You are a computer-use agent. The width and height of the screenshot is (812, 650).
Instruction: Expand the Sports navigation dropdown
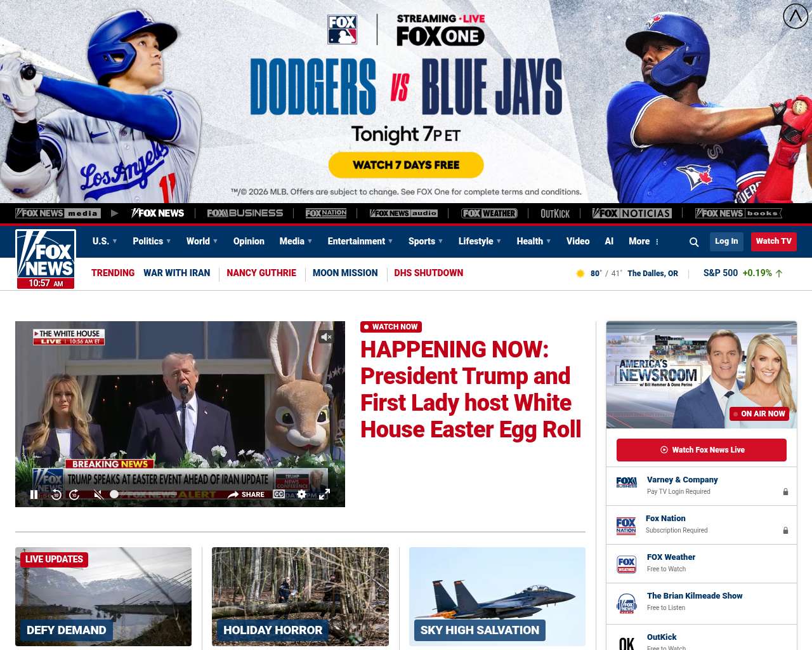425,241
